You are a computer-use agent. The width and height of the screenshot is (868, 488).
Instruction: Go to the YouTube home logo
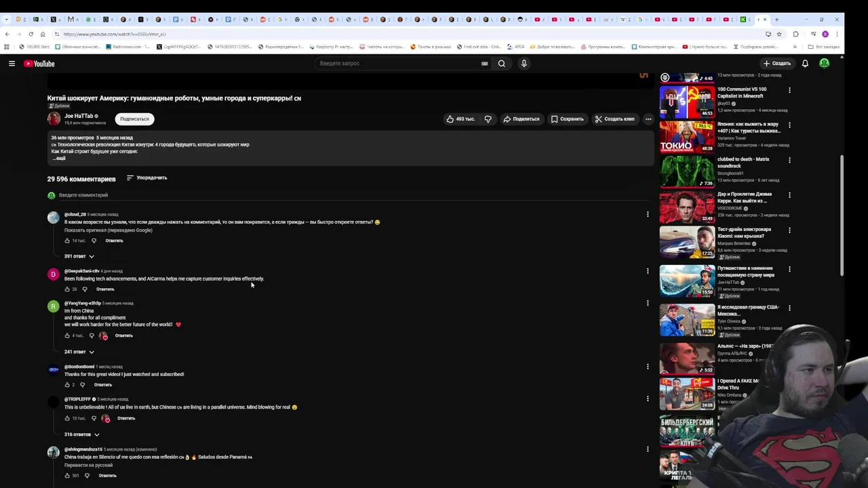point(39,64)
